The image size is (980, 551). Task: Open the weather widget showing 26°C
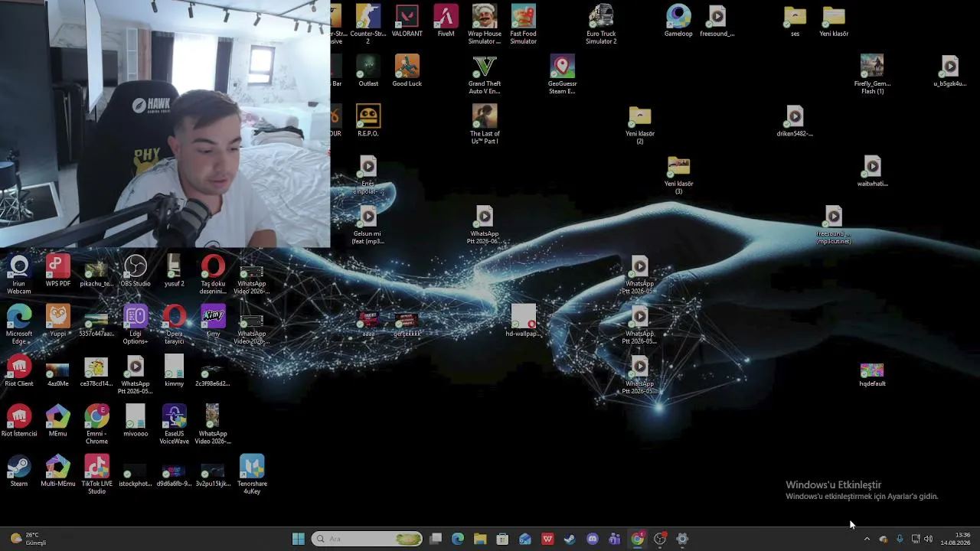pyautogui.click(x=29, y=539)
